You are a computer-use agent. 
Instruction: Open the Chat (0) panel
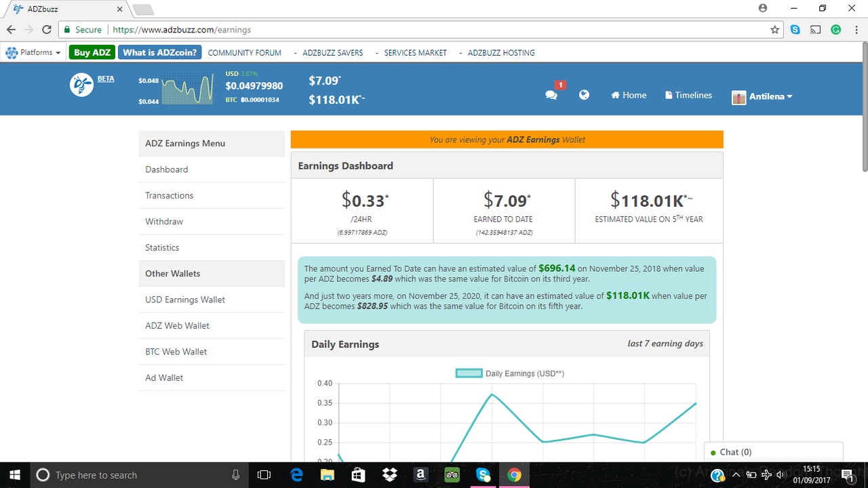pyautogui.click(x=773, y=452)
